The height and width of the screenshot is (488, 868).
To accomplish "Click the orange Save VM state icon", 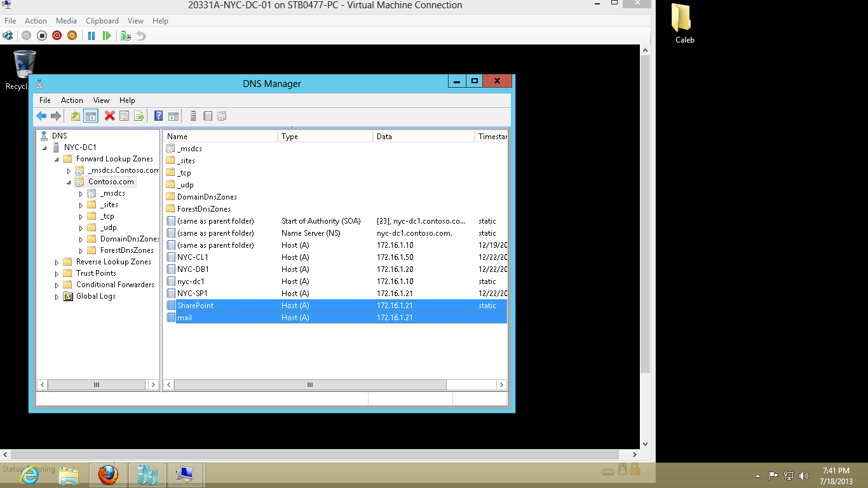I will point(72,36).
